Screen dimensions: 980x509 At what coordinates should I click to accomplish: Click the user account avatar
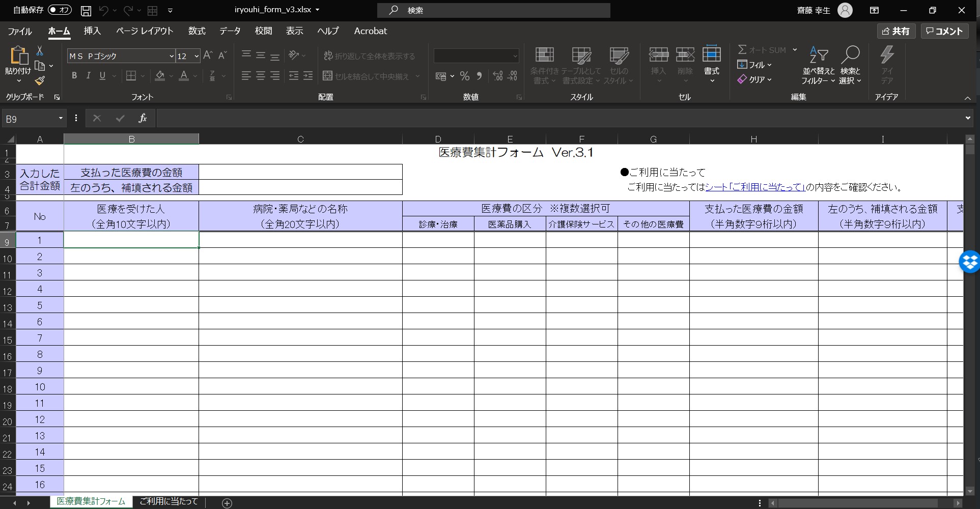(x=845, y=10)
